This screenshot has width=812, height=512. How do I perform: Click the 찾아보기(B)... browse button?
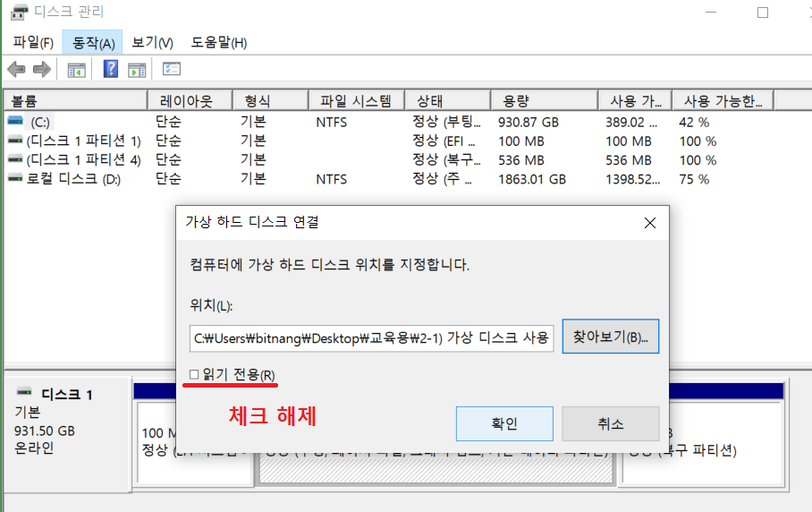point(610,337)
